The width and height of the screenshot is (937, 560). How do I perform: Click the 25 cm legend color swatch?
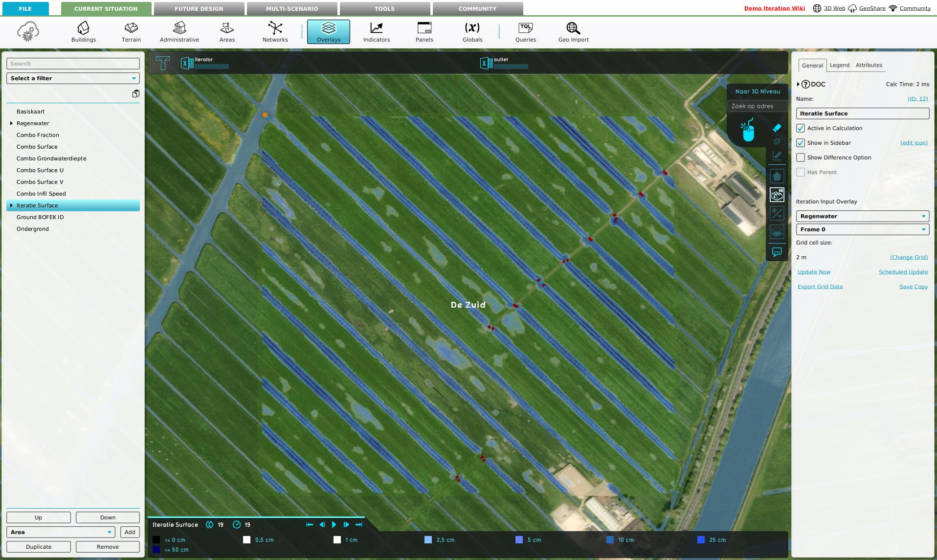pos(701,540)
